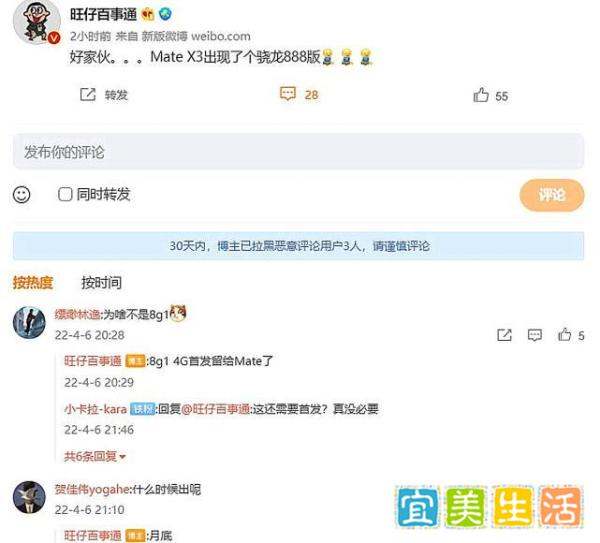The height and width of the screenshot is (543, 600).
Task: Open the 小卡拉-kara user link
Action: (x=95, y=409)
